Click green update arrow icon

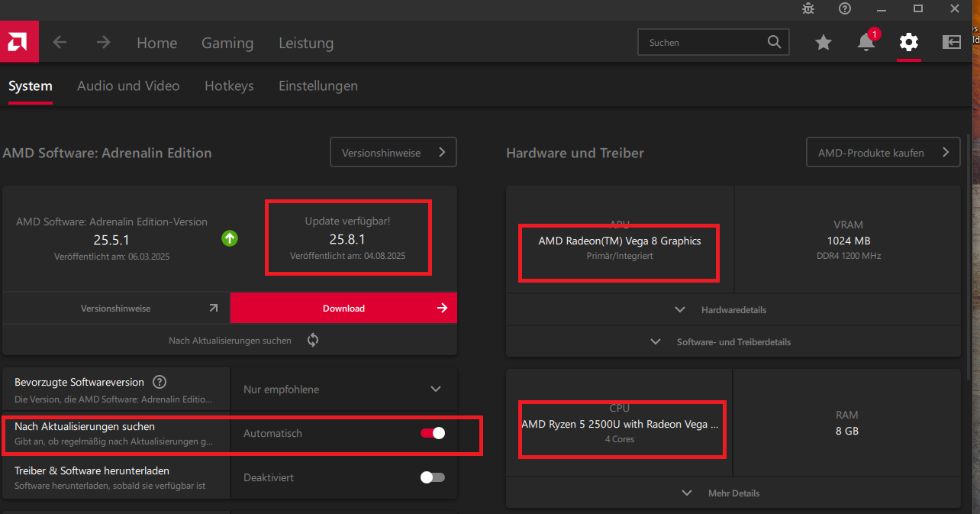click(230, 238)
